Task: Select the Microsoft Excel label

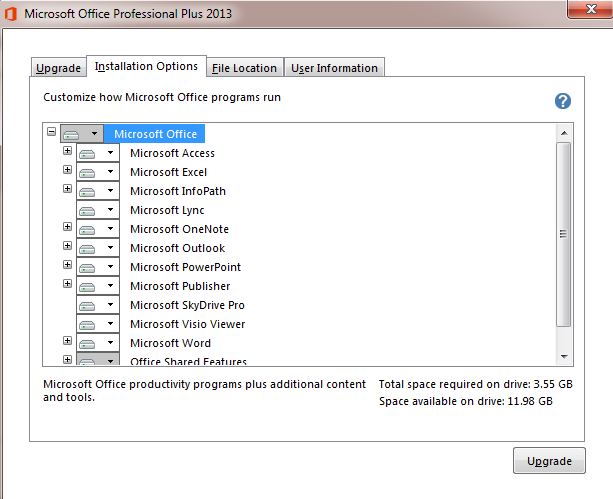Action: pos(168,172)
